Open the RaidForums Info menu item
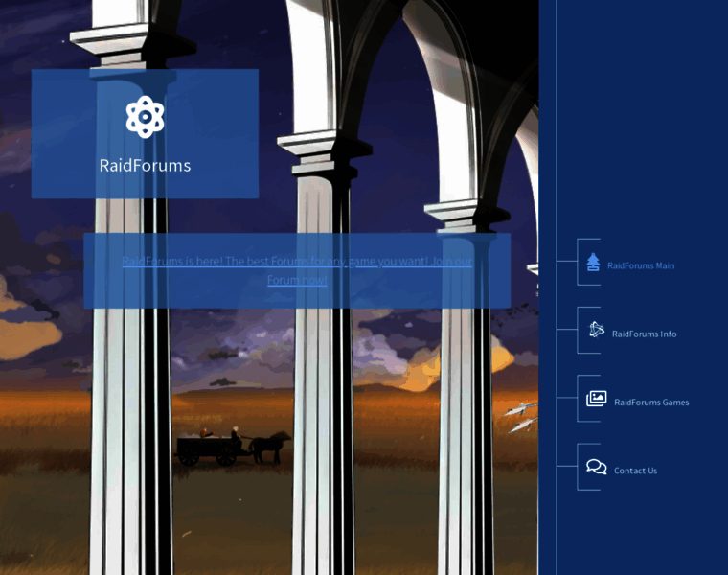The width and height of the screenshot is (728, 575). click(644, 333)
